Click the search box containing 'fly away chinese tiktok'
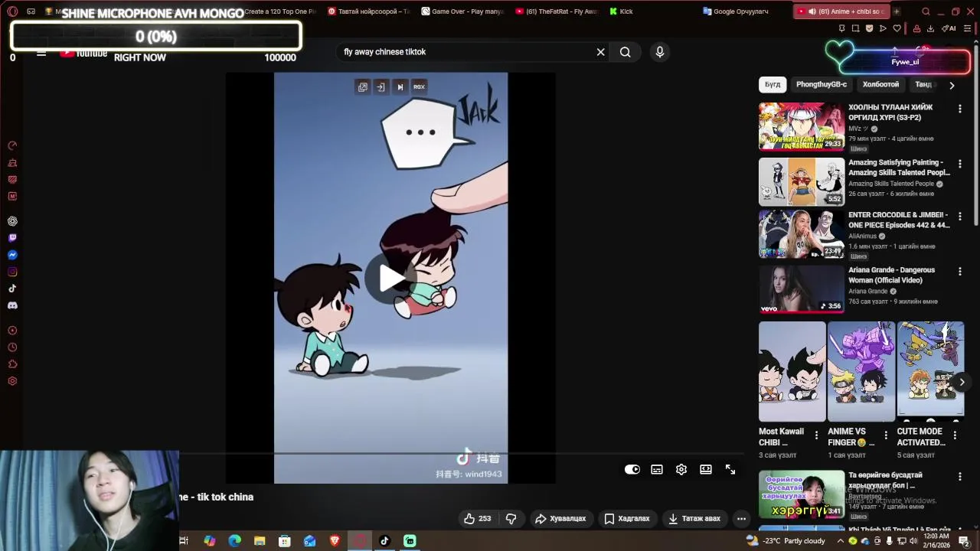 pos(467,52)
